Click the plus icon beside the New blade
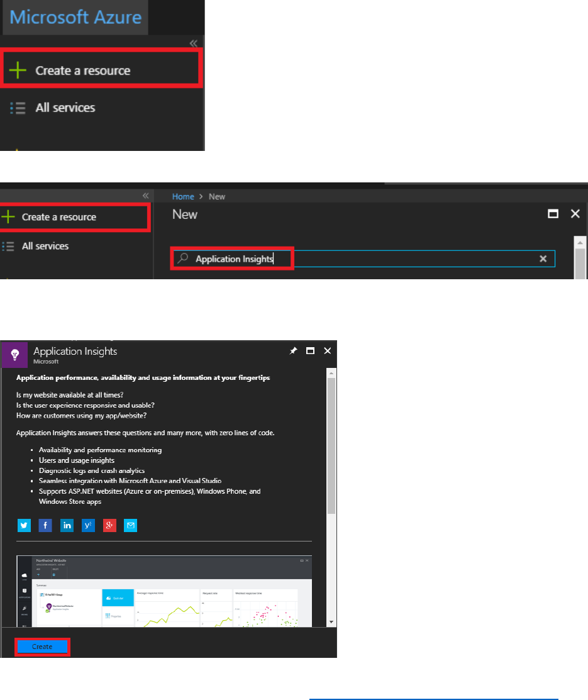The height and width of the screenshot is (700, 588). [x=8, y=217]
